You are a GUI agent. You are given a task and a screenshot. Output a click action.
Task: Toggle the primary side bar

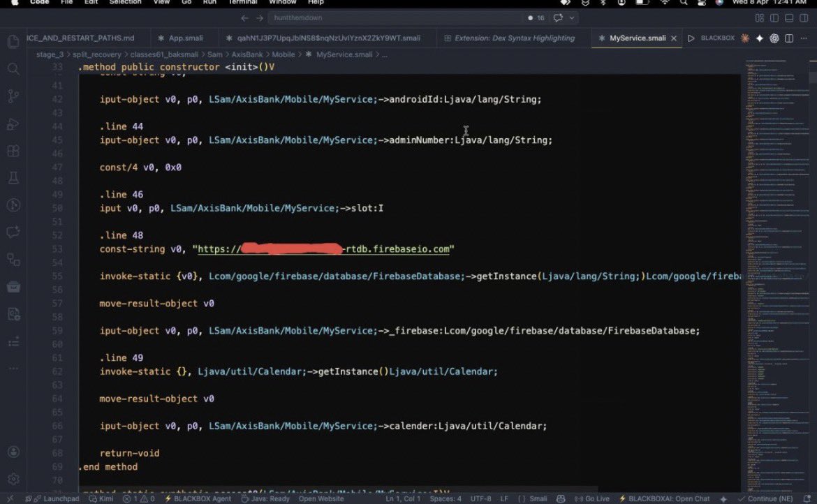click(x=774, y=18)
